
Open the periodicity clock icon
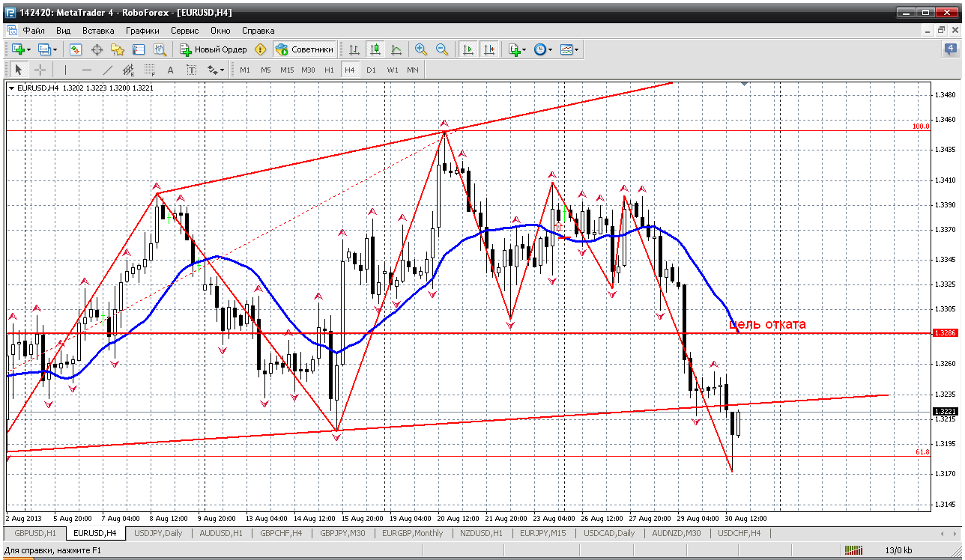[539, 49]
